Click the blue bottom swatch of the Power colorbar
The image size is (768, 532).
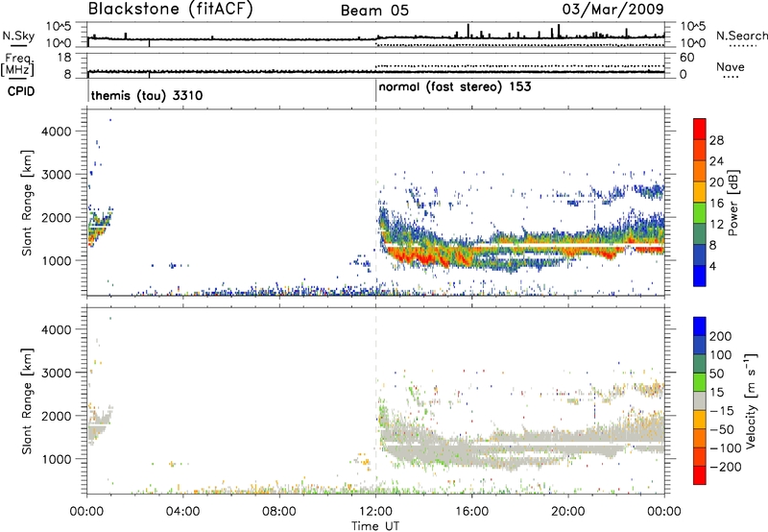[700, 276]
